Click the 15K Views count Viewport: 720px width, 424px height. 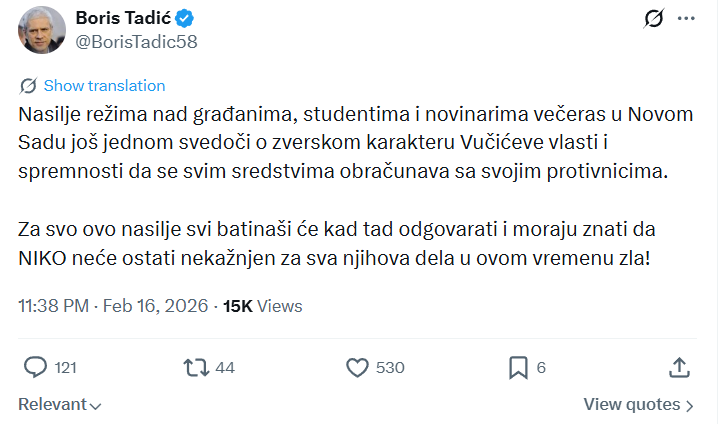(x=262, y=306)
